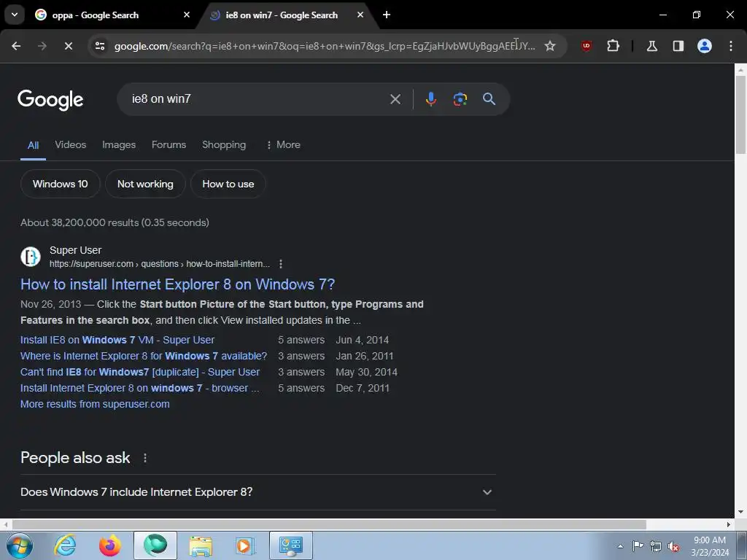Open the Control Panel taskbar icon

pyautogui.click(x=291, y=545)
